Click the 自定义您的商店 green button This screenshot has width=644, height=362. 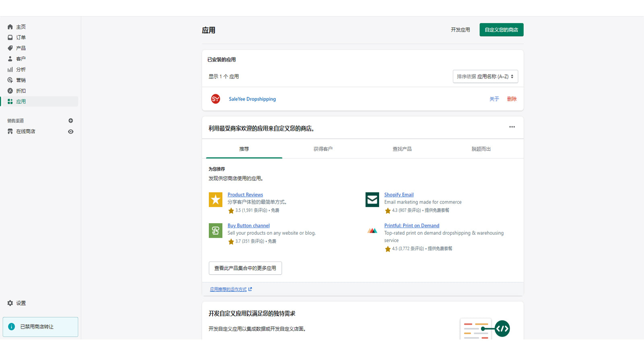(502, 30)
